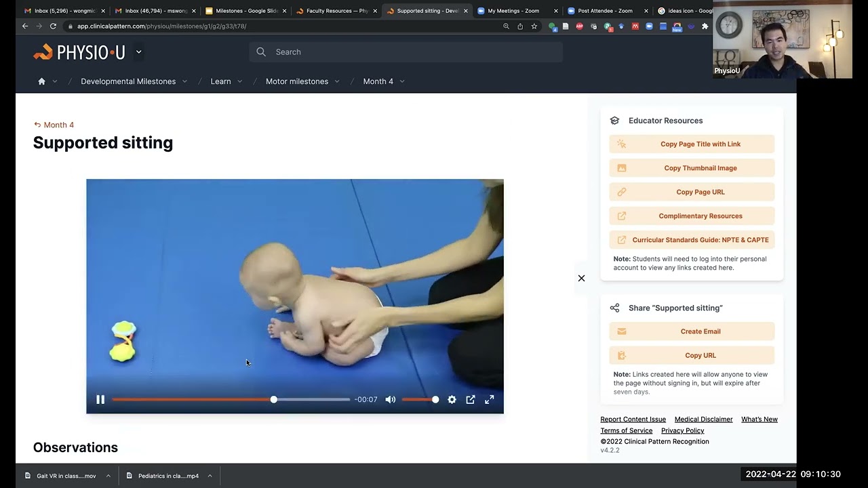Viewport: 868px width, 488px height.
Task: Open the Month 4 breadcrumb item
Action: 378,81
